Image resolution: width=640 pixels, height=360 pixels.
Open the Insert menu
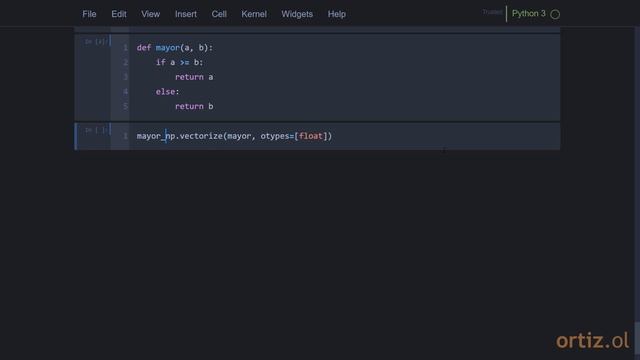[186, 14]
